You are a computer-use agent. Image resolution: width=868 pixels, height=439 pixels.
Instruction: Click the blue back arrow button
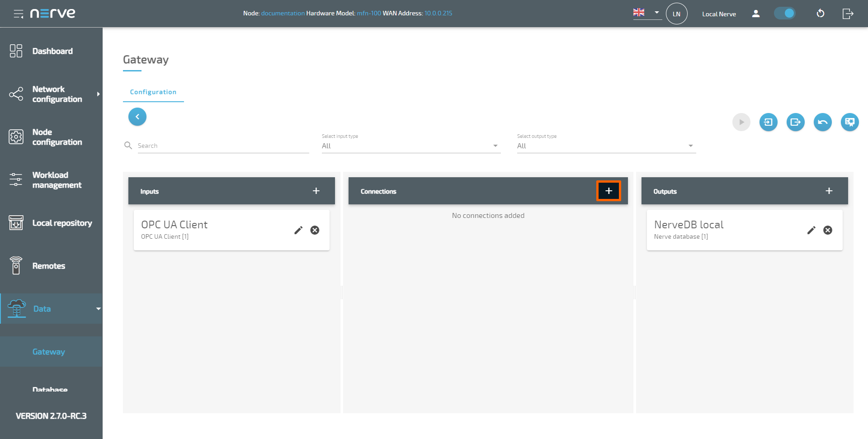[x=137, y=117]
